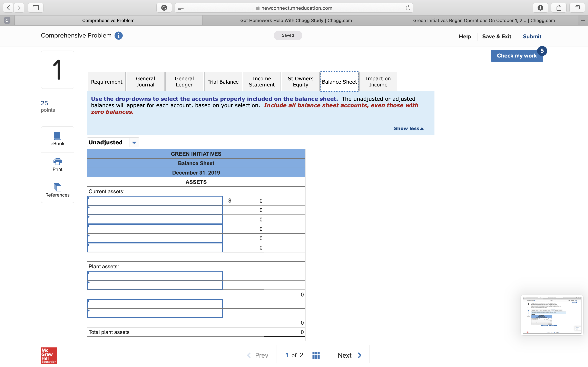Switch to the Trial Balance tab

pyautogui.click(x=223, y=82)
